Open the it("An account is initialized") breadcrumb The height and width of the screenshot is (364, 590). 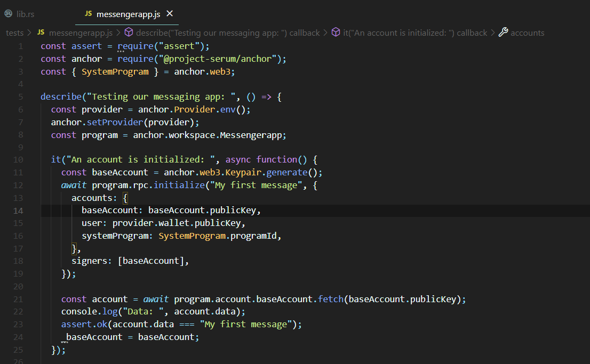pos(415,33)
